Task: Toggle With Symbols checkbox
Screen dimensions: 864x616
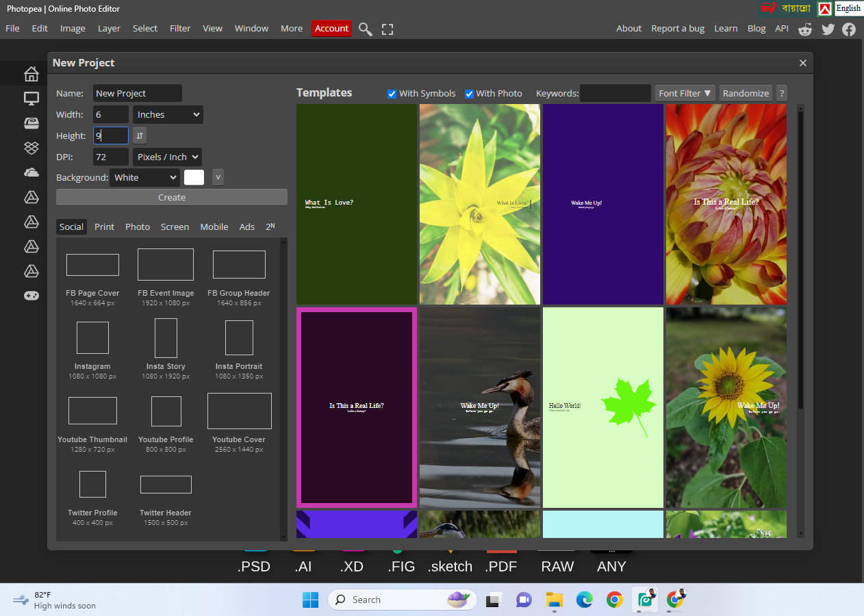Action: (x=392, y=94)
